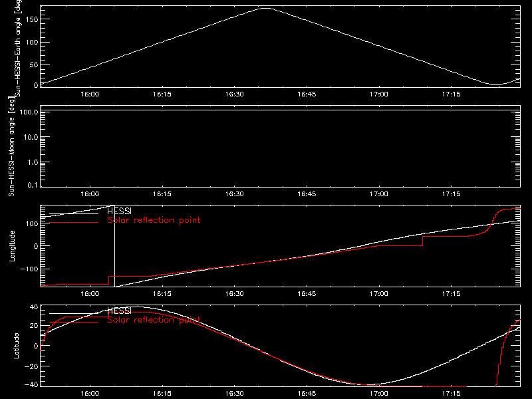Click white HESSI legend line in Longitude plot

(x=74, y=213)
